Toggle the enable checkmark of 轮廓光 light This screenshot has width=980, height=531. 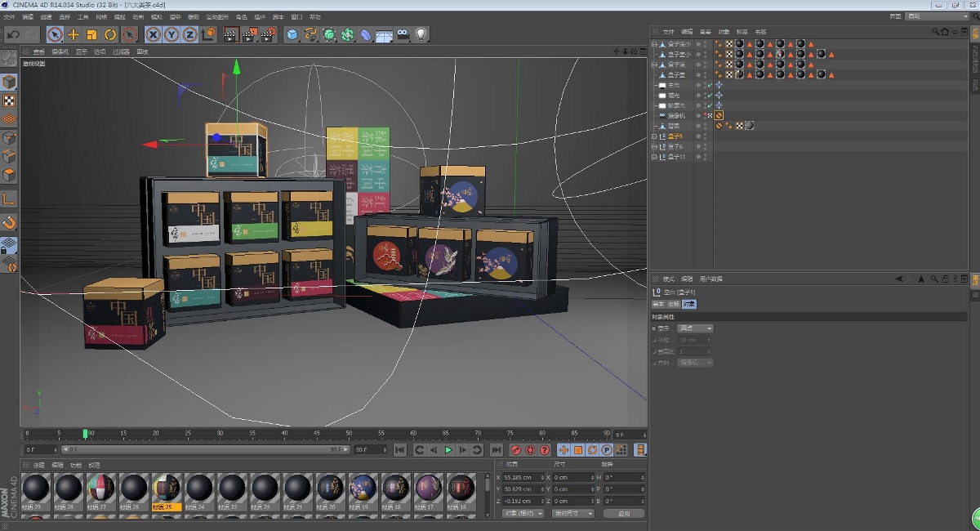click(x=709, y=105)
